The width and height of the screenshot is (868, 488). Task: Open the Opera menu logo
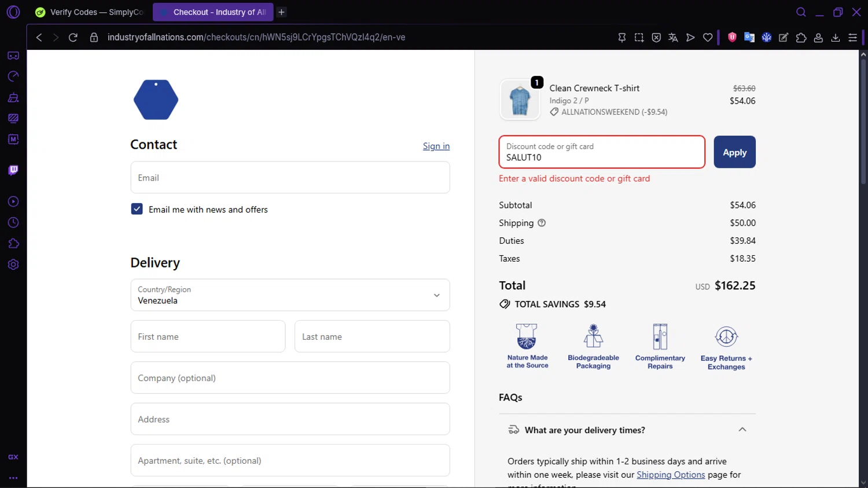(x=13, y=12)
